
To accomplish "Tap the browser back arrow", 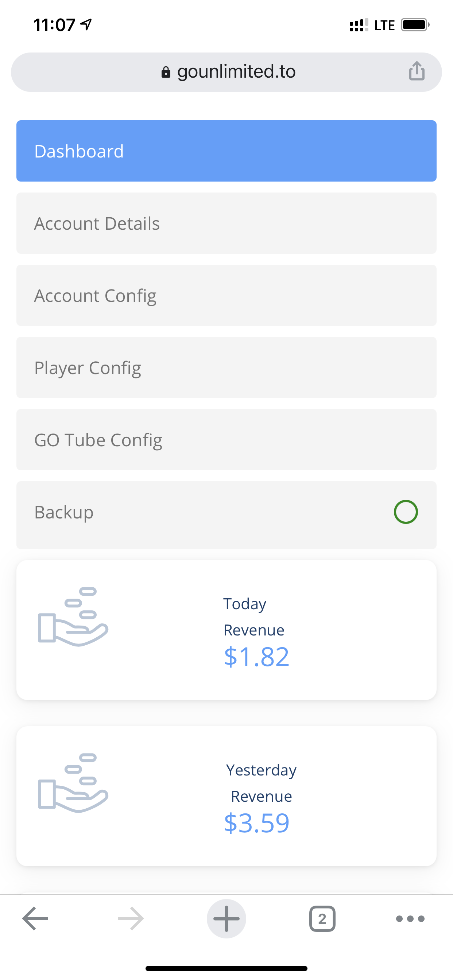I will click(35, 918).
